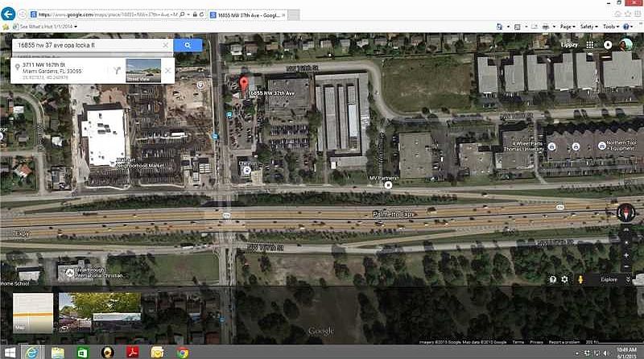Screen dimensions: 644x359
Task: Click the IE Home toolbar icon
Action: (x=499, y=27)
